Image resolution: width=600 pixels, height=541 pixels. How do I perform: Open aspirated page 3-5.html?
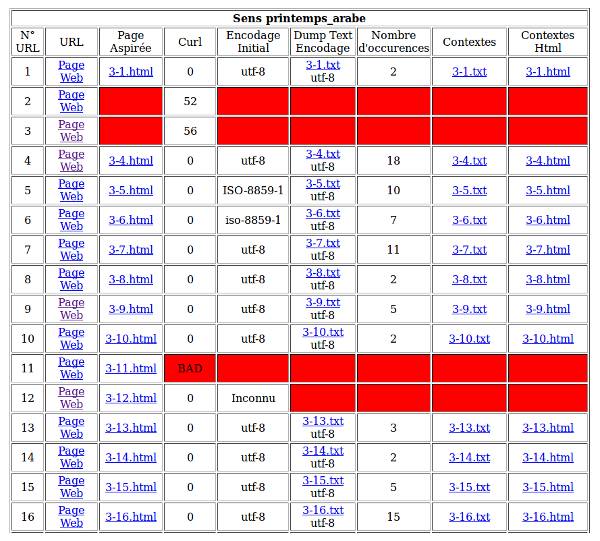(131, 190)
